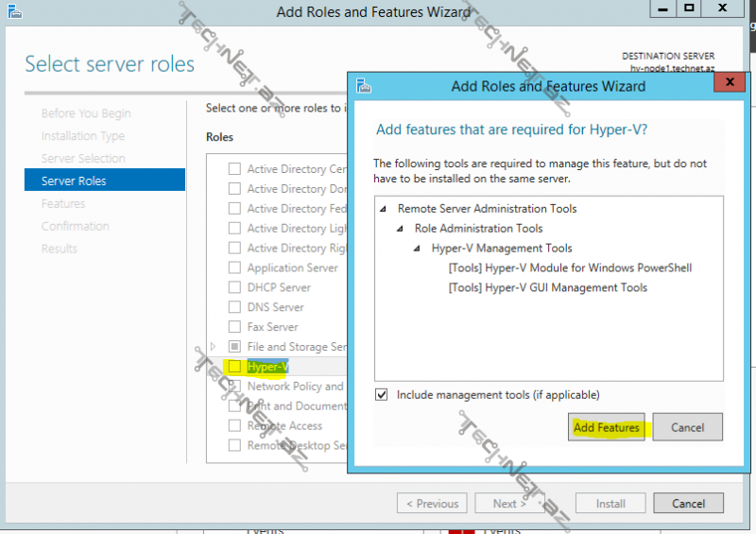Enable the DNS Server role checkbox
Viewport: 756px width, 534px height.
(234, 307)
